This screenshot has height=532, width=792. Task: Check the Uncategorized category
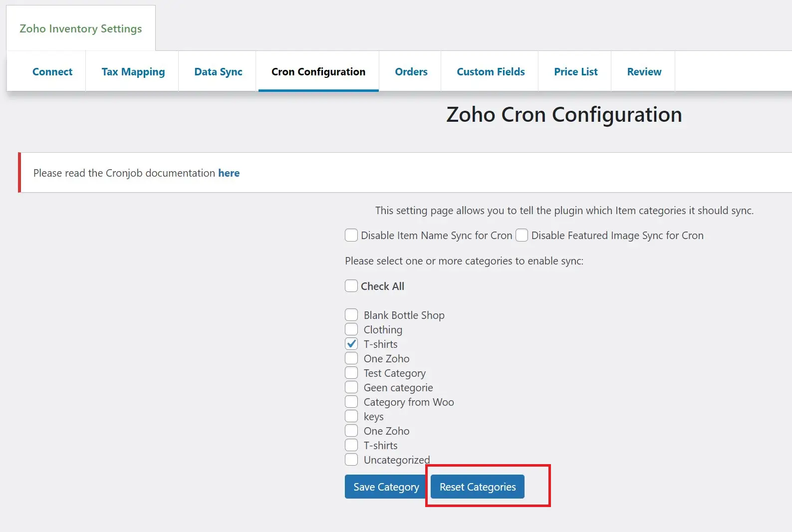coord(351,459)
